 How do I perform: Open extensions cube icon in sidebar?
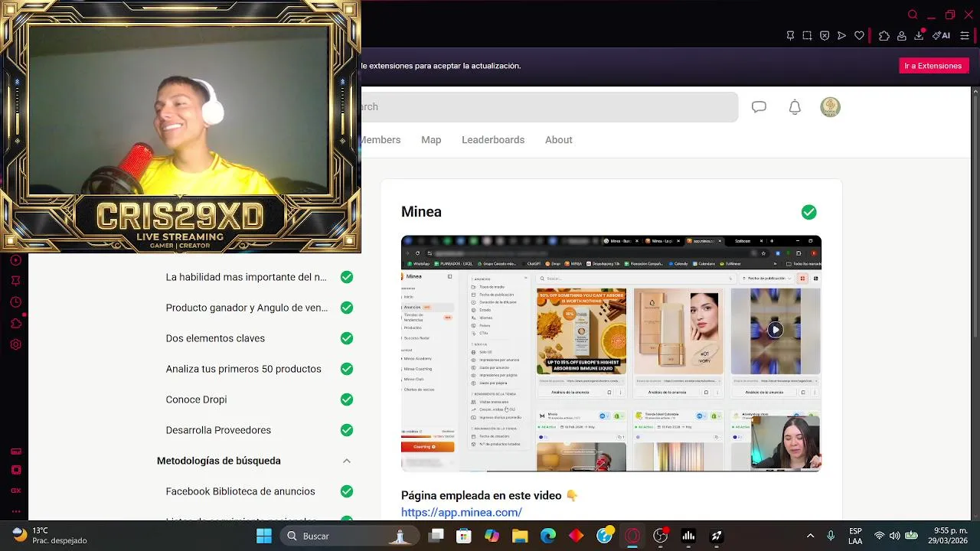click(16, 323)
